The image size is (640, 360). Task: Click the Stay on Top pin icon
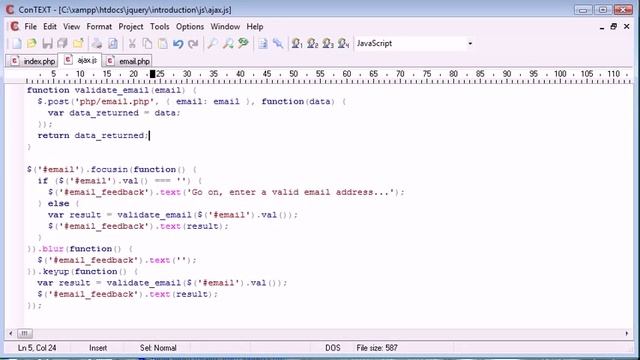click(x=278, y=43)
